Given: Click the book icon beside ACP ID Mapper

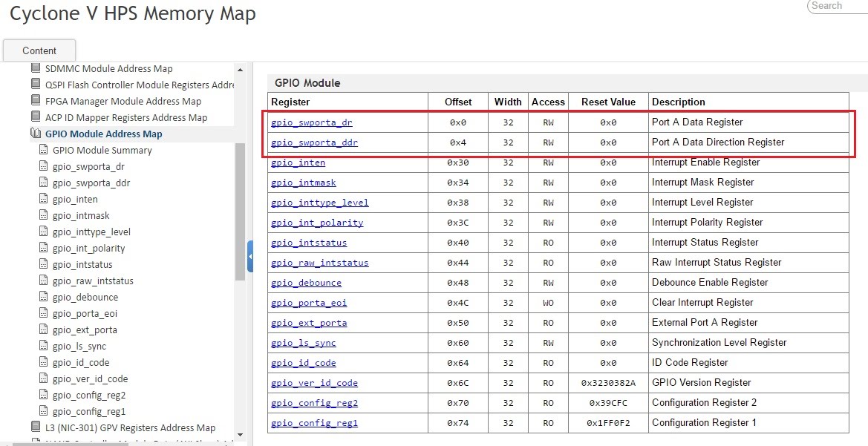Looking at the screenshot, I should (x=36, y=117).
